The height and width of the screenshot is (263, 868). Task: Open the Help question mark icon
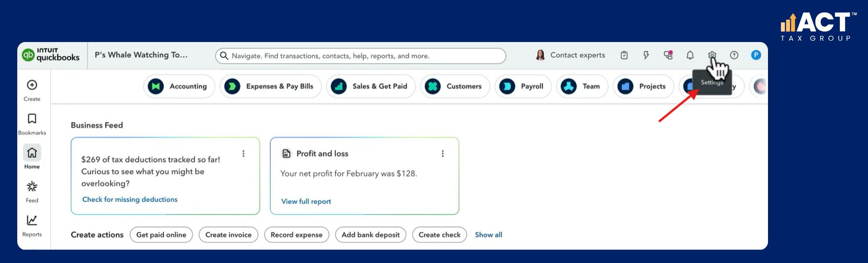point(734,55)
